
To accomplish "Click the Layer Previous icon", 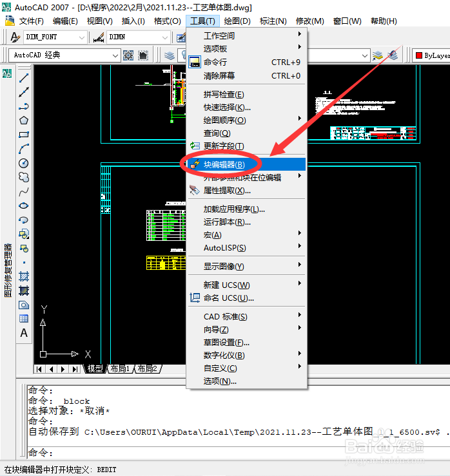I will pos(393,55).
